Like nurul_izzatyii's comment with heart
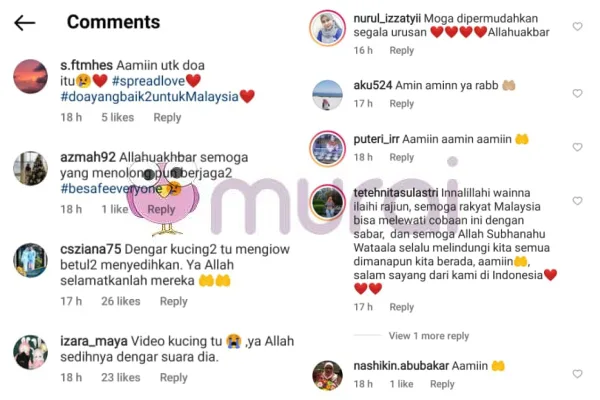 tap(577, 26)
